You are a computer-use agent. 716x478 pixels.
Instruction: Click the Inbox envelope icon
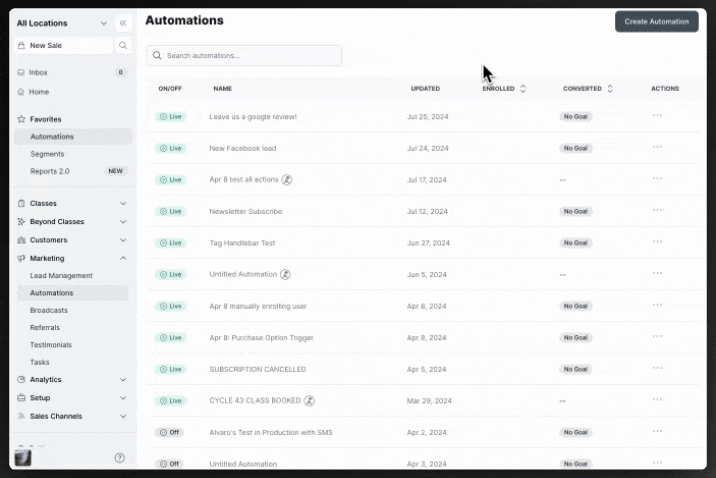(x=21, y=72)
